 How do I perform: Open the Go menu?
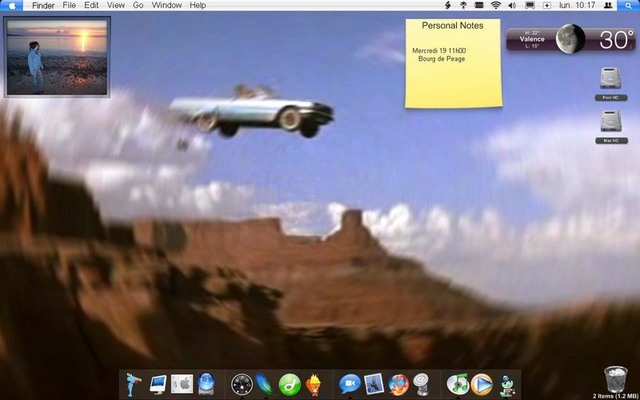(x=138, y=5)
